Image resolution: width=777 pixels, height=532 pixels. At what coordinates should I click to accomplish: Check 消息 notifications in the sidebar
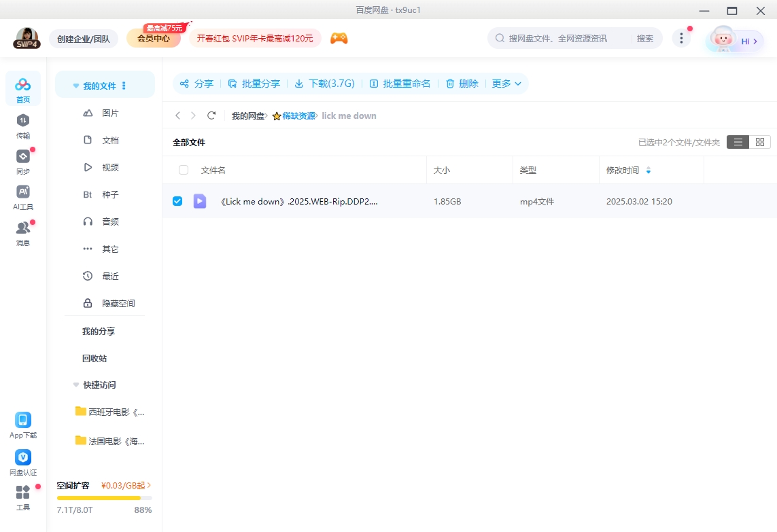coord(22,229)
